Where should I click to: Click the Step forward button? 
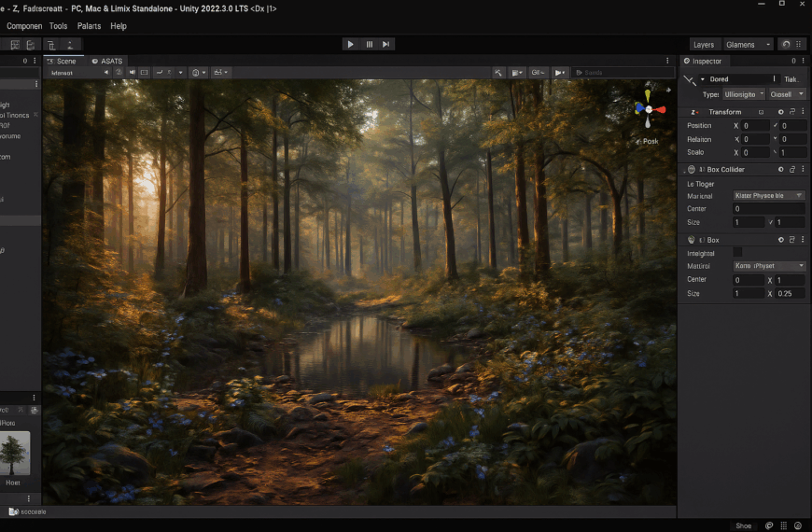386,44
